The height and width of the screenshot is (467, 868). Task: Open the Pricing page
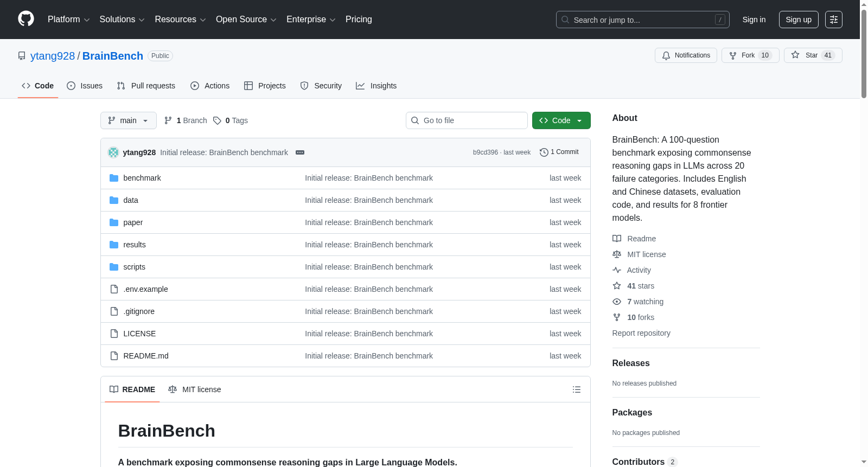pyautogui.click(x=359, y=20)
